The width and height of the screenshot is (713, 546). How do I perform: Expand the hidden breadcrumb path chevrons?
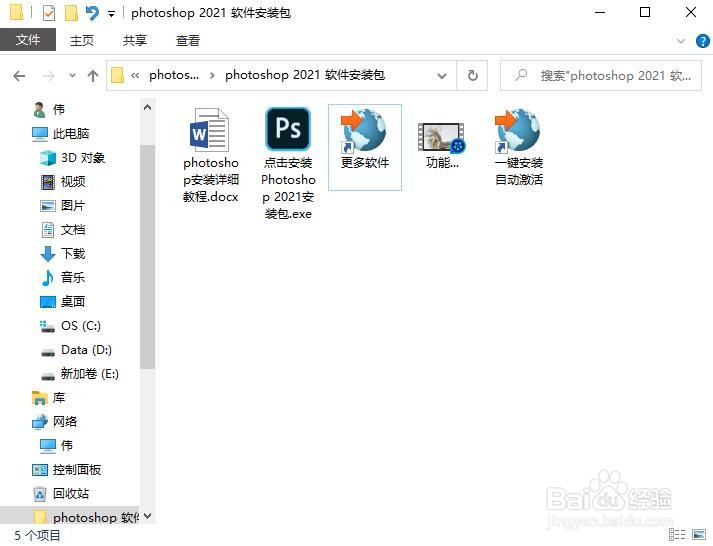point(135,75)
